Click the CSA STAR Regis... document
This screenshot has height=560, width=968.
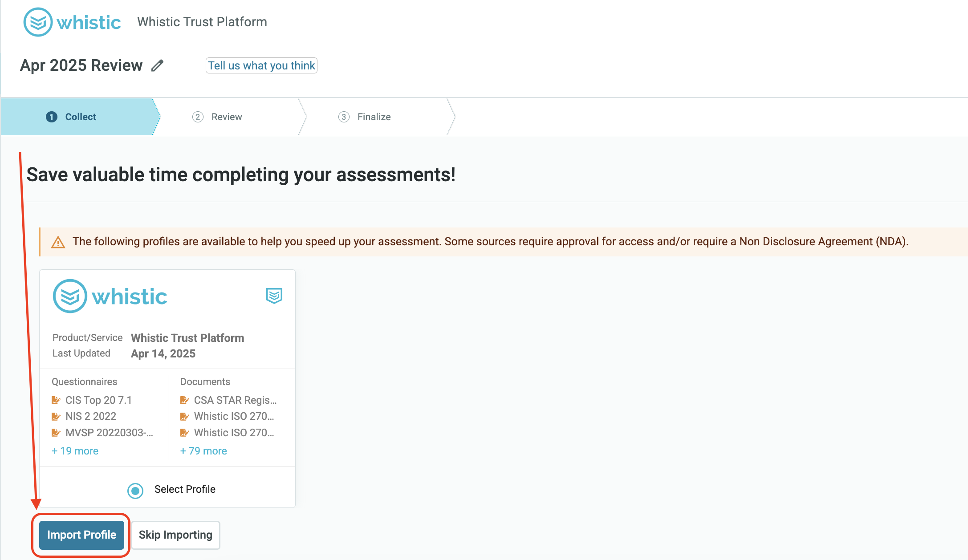click(x=235, y=400)
